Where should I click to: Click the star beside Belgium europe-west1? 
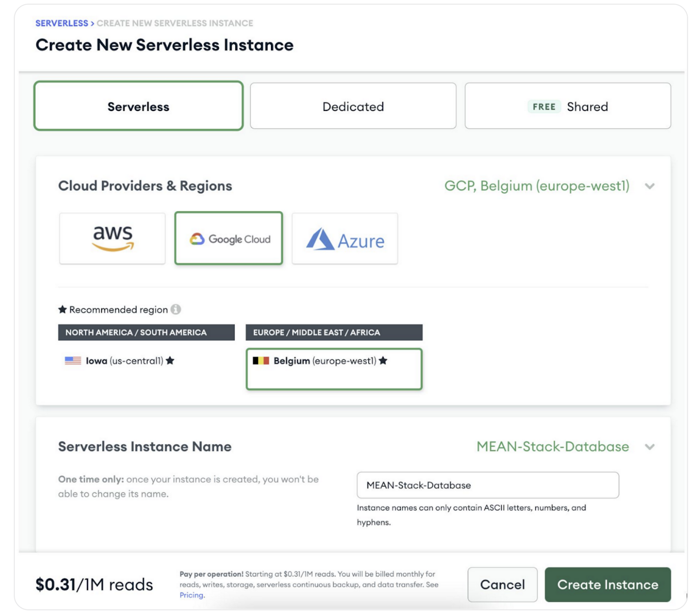coord(383,361)
